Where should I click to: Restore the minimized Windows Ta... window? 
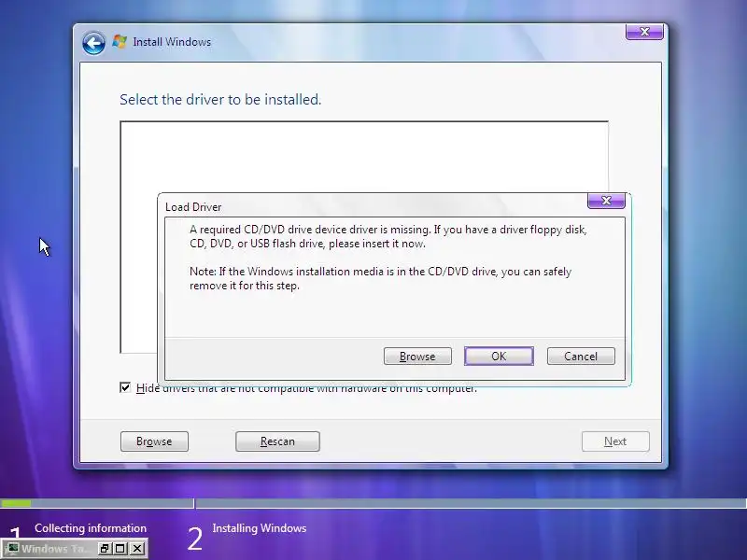pos(104,549)
